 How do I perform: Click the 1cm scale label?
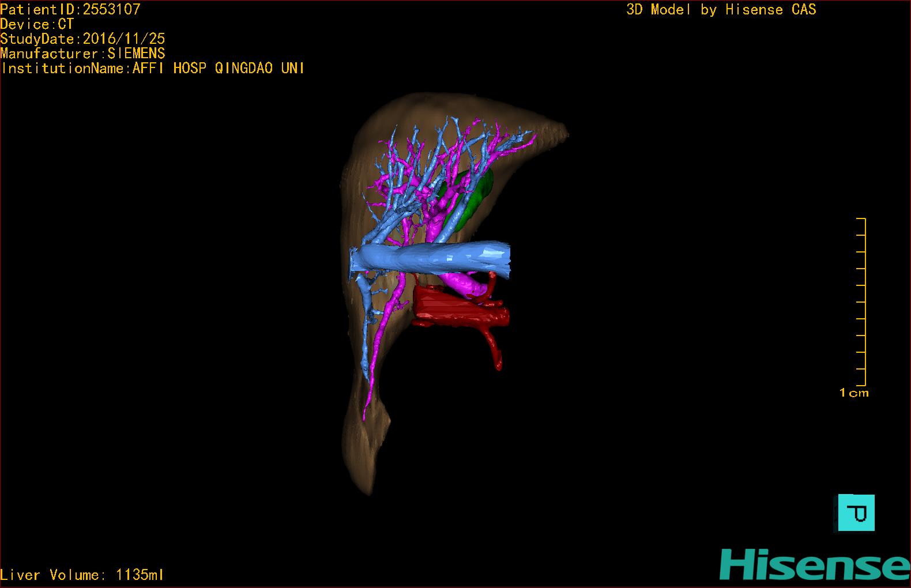point(854,393)
